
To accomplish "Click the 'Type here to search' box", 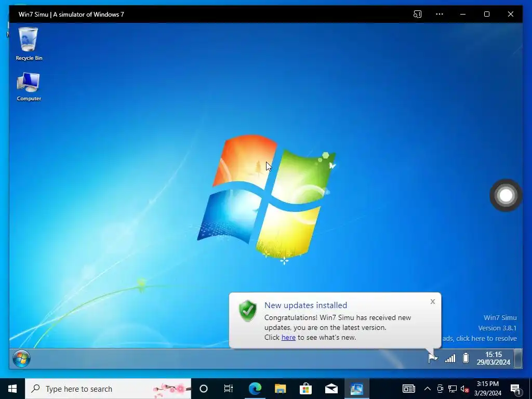I will coord(108,389).
